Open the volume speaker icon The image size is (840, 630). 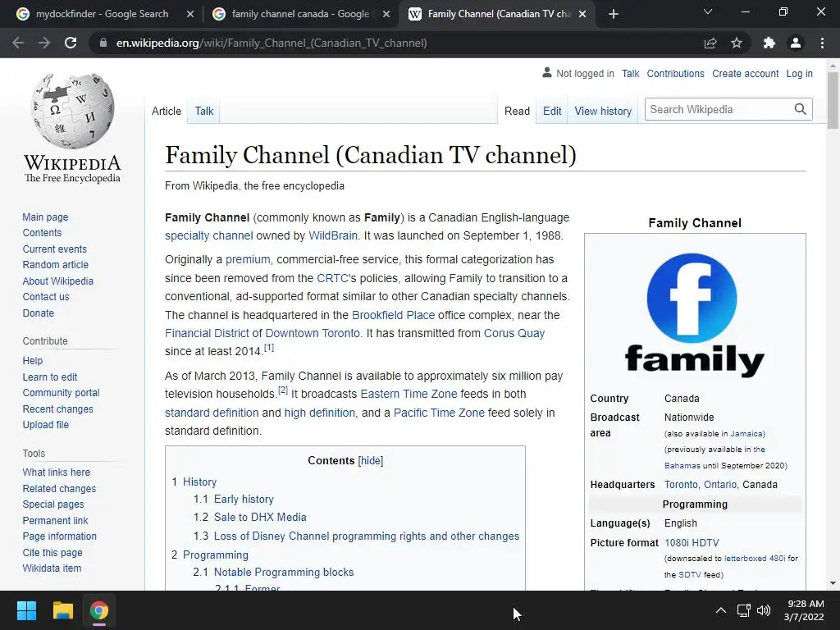click(764, 610)
